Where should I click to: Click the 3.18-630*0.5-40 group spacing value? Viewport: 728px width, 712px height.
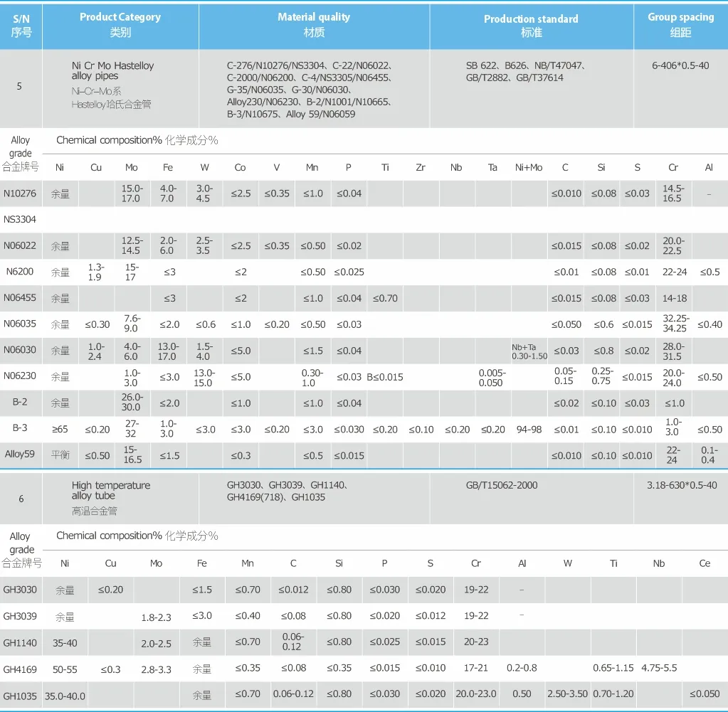(682, 485)
